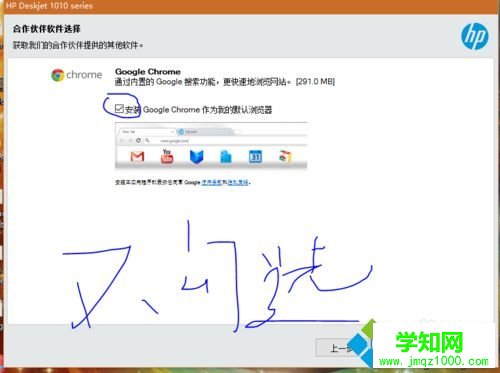This screenshot has height=373, width=500.
Task: Click the Chrome browser preview image
Action: (211, 146)
